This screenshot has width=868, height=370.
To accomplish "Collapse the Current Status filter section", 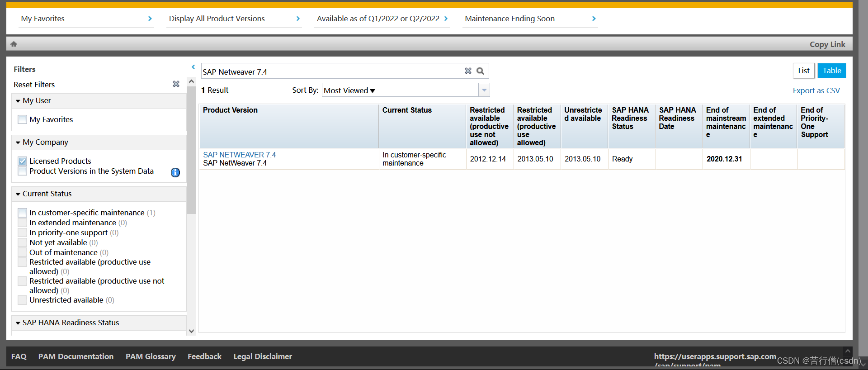I will click(x=18, y=194).
